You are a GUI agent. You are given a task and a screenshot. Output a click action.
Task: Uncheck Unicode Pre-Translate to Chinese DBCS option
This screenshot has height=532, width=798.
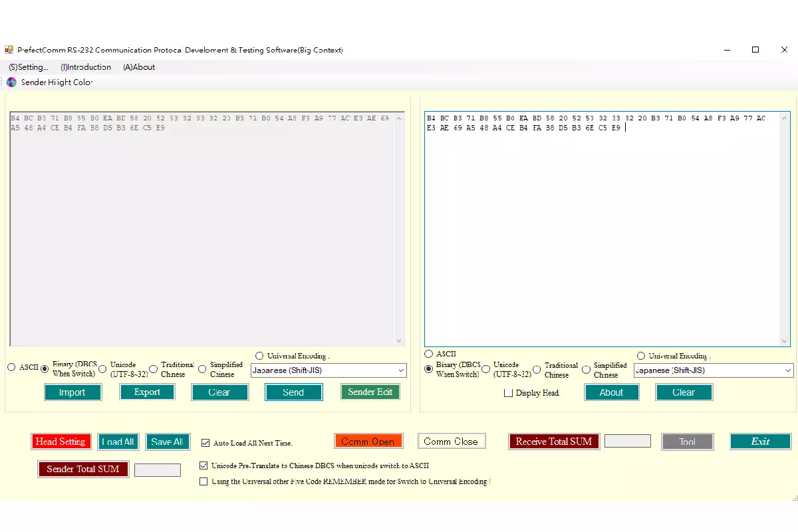[x=204, y=465]
